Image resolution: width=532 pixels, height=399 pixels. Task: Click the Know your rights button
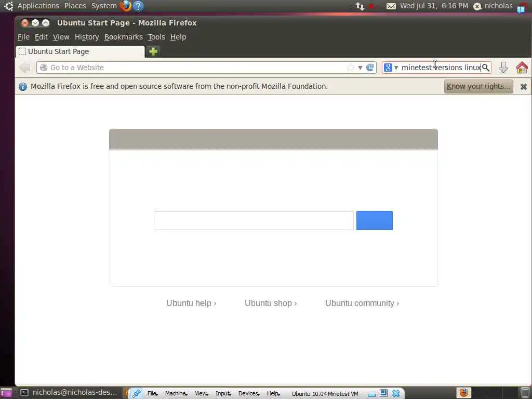tap(478, 87)
